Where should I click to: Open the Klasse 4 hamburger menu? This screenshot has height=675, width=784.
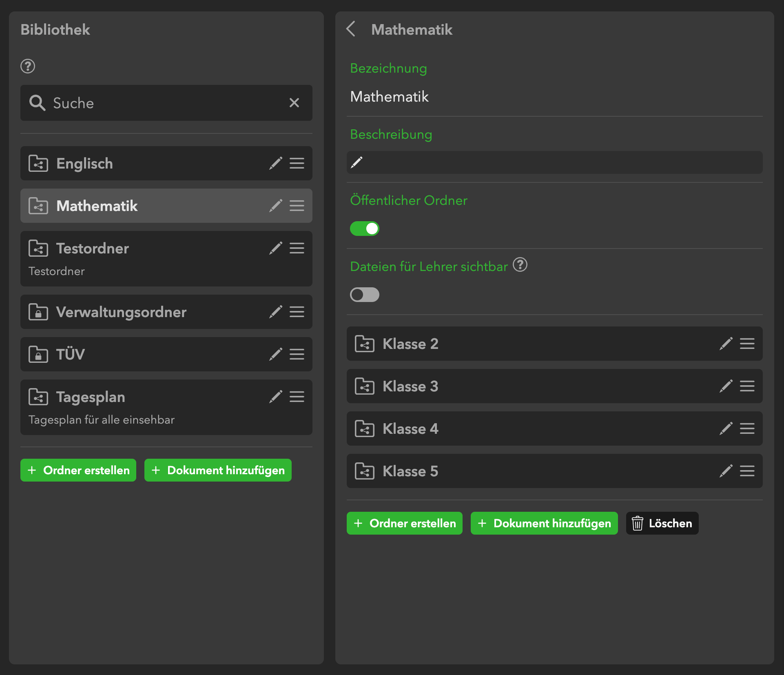tap(747, 429)
